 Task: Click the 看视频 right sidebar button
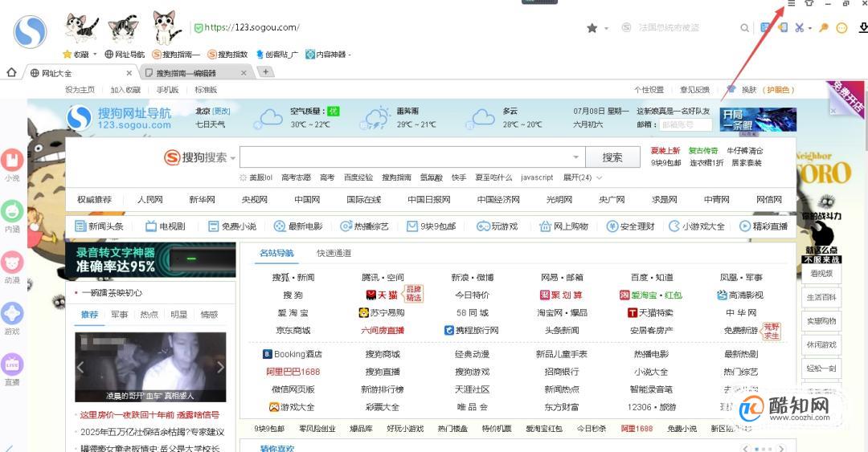pyautogui.click(x=821, y=273)
